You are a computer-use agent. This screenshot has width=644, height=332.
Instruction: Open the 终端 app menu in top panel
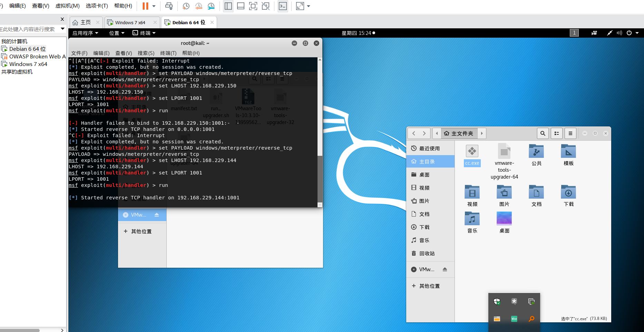144,33
